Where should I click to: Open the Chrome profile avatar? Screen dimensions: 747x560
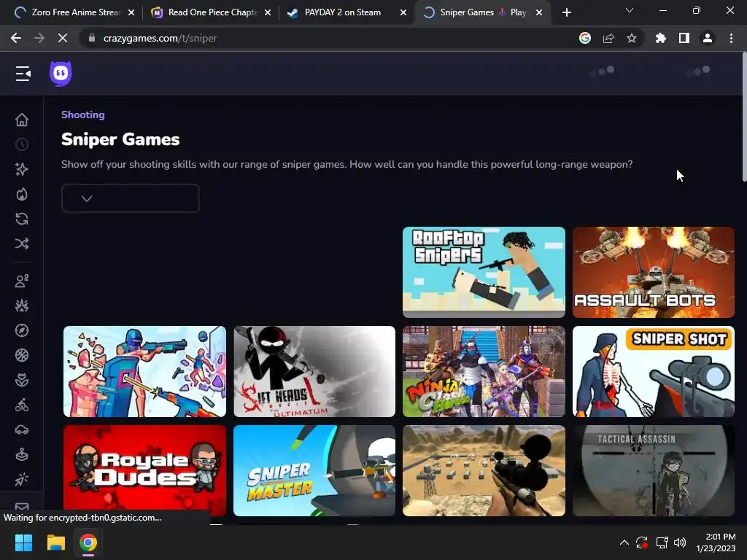[x=708, y=38]
